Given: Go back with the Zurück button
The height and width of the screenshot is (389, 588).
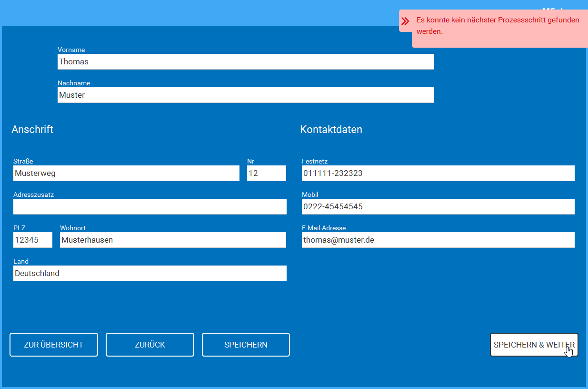Looking at the screenshot, I should [149, 345].
